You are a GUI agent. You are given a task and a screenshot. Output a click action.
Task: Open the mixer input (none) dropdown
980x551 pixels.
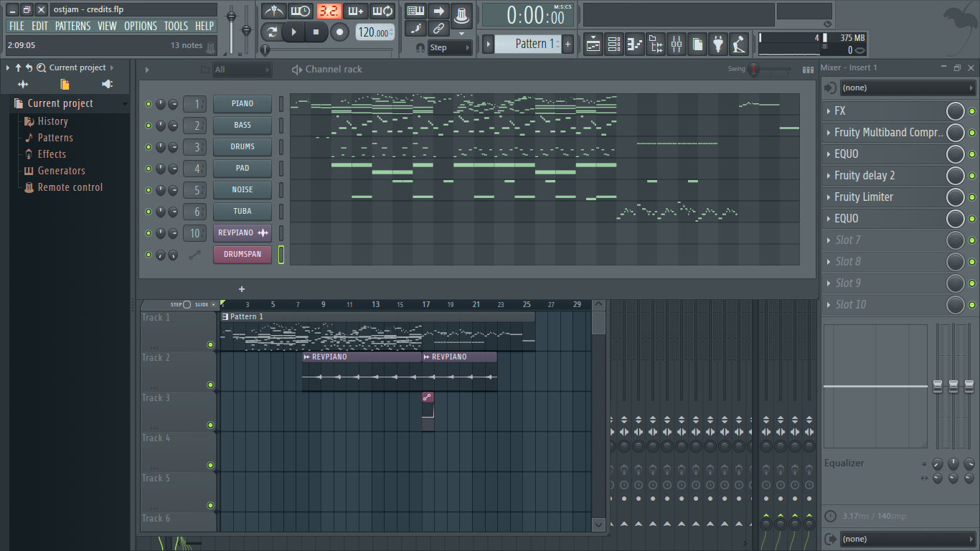[x=907, y=88]
